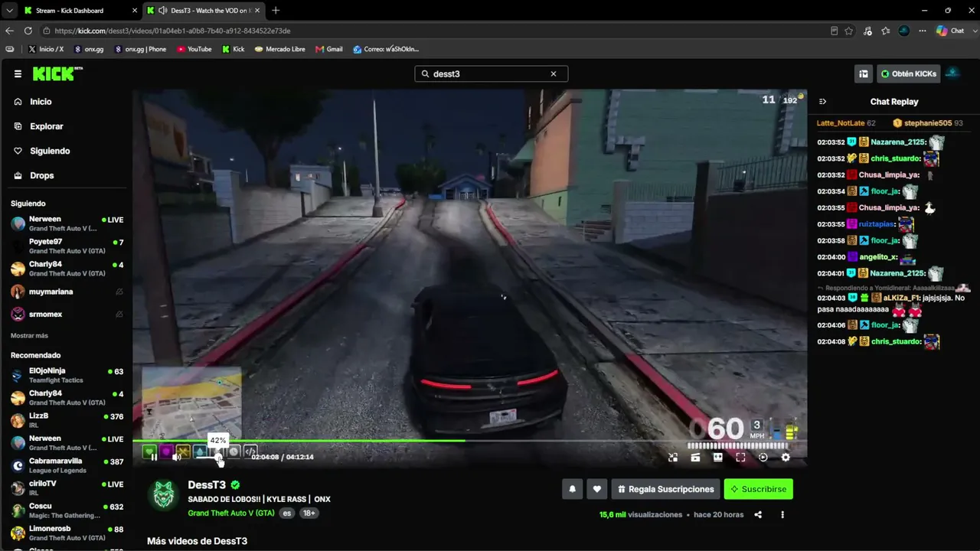Open the browser tab search dropdown

tap(8, 11)
